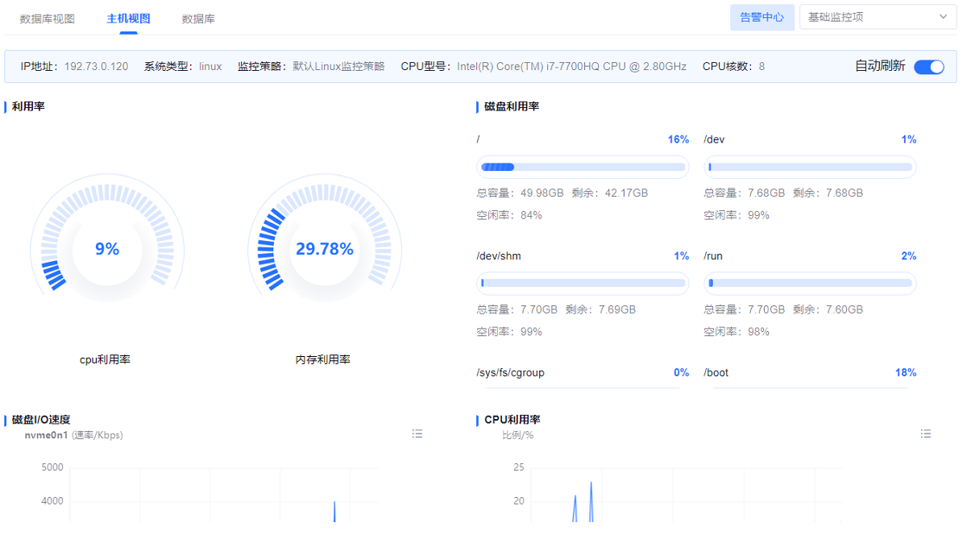Expand the 基础监控项 dropdown

[878, 17]
